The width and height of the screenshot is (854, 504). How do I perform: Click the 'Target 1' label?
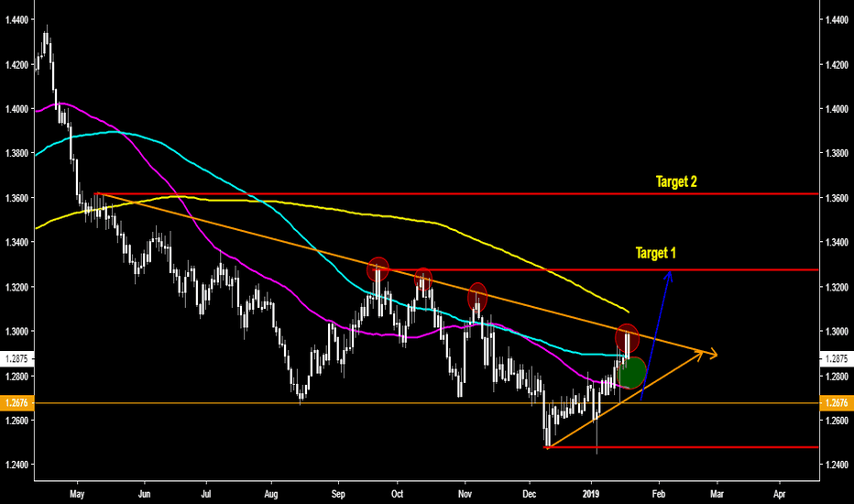[656, 253]
